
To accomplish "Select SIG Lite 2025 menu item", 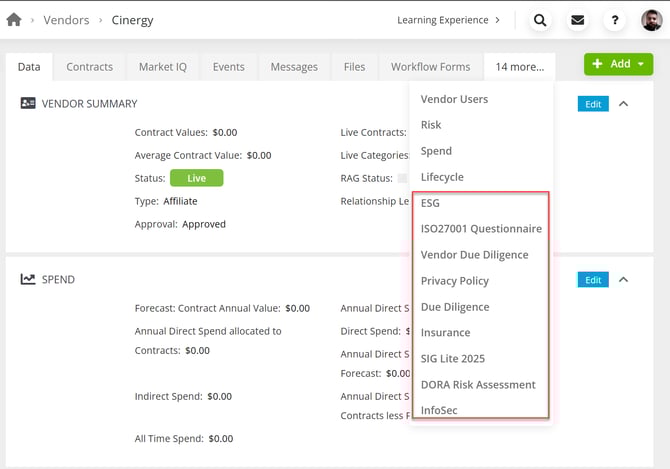I will [x=453, y=358].
